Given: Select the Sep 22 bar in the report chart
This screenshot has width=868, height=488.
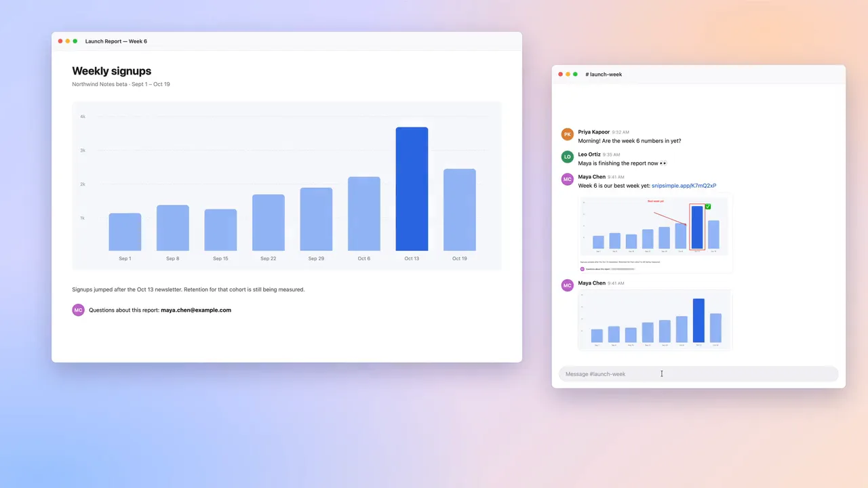Looking at the screenshot, I should [x=269, y=223].
